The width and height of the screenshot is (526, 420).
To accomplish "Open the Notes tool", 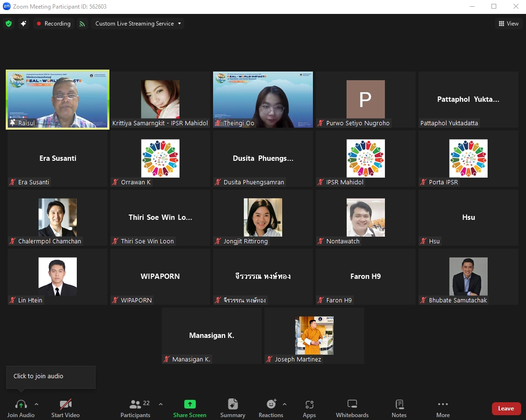I will [399, 408].
